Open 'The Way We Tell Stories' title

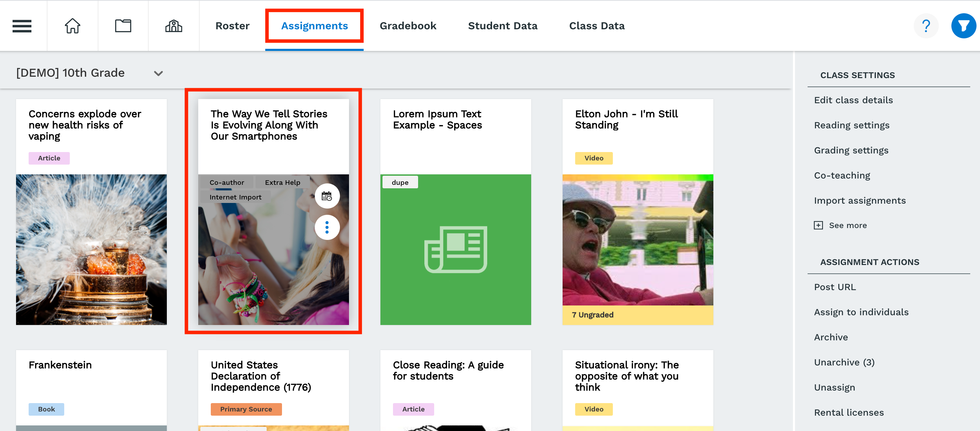click(x=269, y=125)
